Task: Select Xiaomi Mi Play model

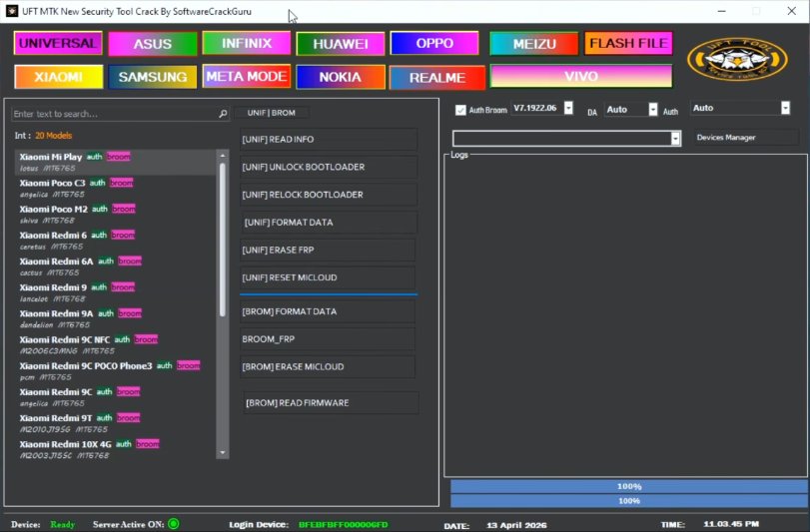Action: (x=116, y=162)
